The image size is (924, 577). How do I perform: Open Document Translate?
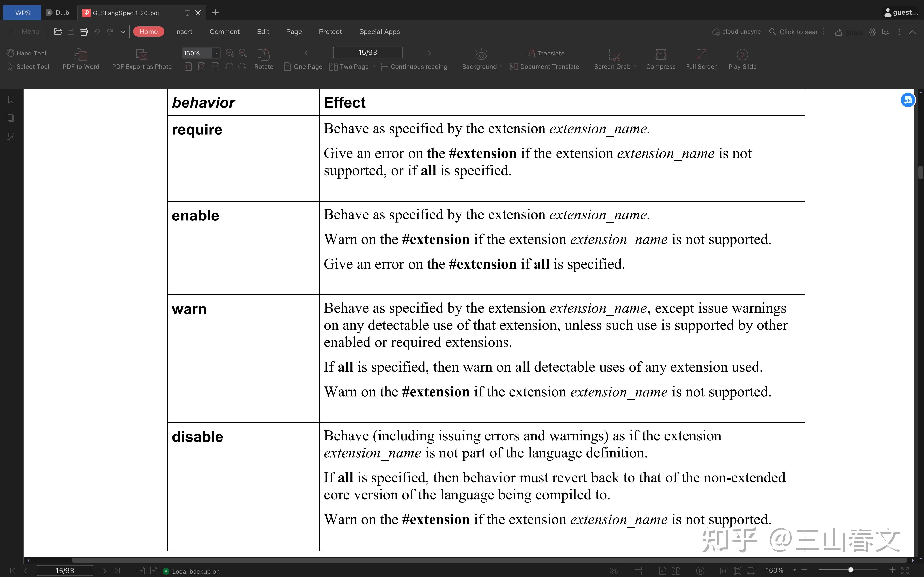pos(545,66)
